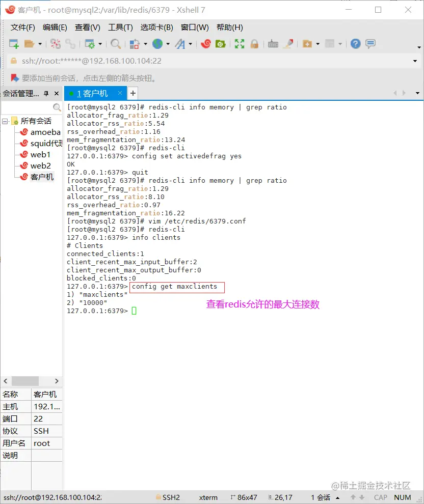Click the session search magnifier icon
The image size is (424, 504).
(x=57, y=107)
